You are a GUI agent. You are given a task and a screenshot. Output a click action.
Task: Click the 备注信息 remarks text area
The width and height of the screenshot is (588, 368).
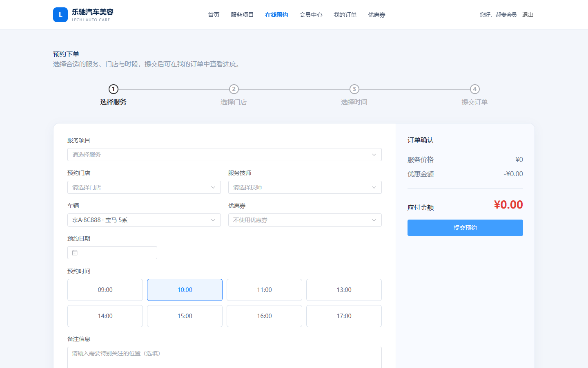225,357
